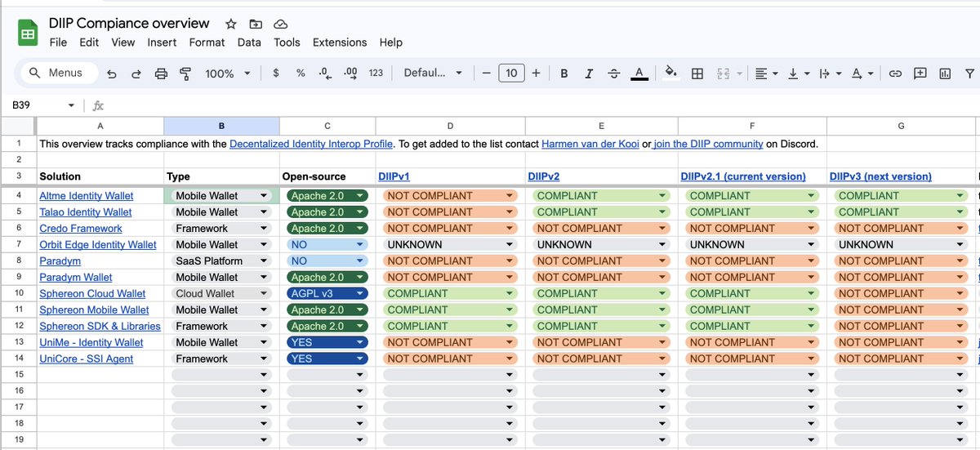Decrease font size with minus button
The image size is (980, 450).
point(486,74)
